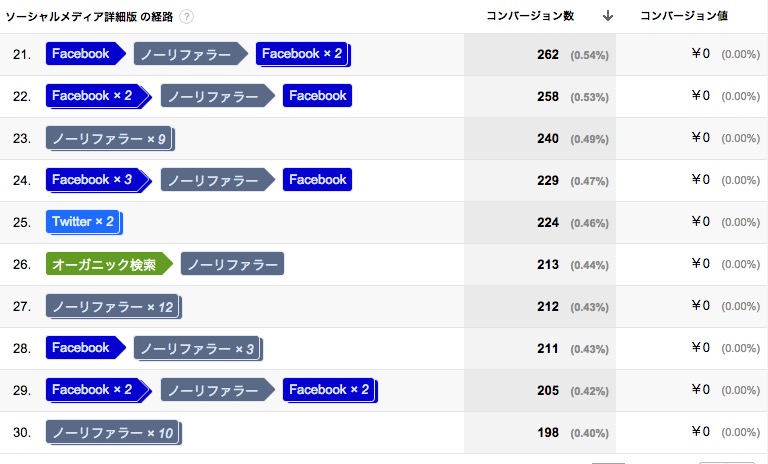Click ノーリファラー × 9 chip in row 23
This screenshot has height=464, width=768.
(110, 139)
